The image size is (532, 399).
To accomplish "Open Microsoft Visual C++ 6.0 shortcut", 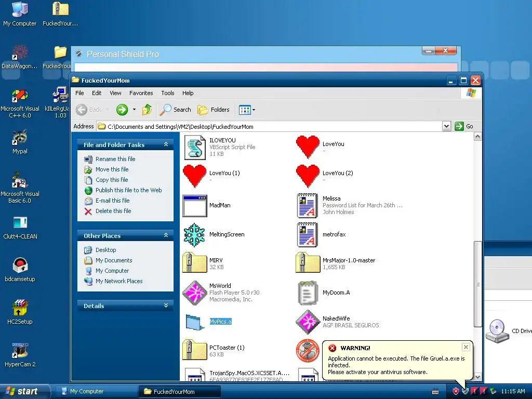I will [x=20, y=103].
